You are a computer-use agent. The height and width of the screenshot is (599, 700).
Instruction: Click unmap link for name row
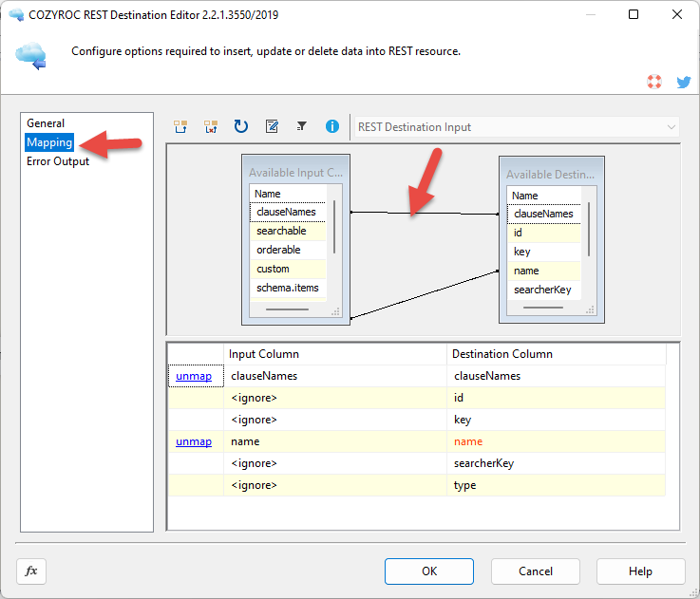[x=194, y=441]
